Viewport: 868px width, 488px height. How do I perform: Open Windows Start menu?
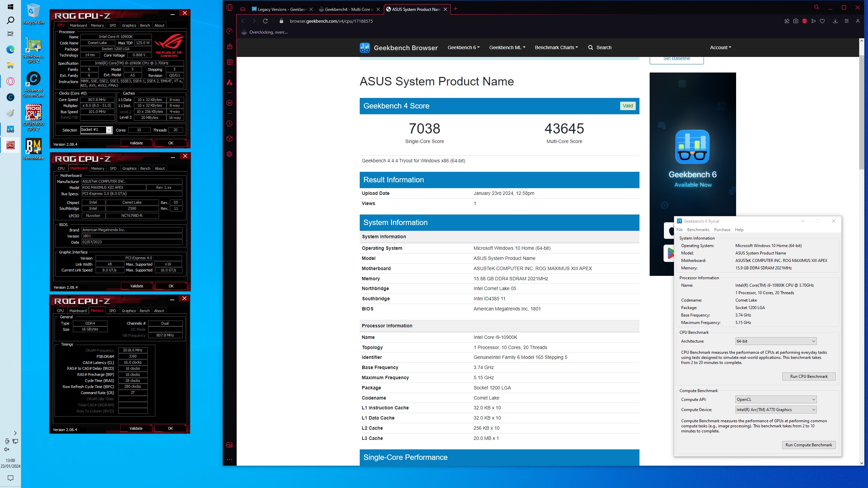(x=11, y=7)
